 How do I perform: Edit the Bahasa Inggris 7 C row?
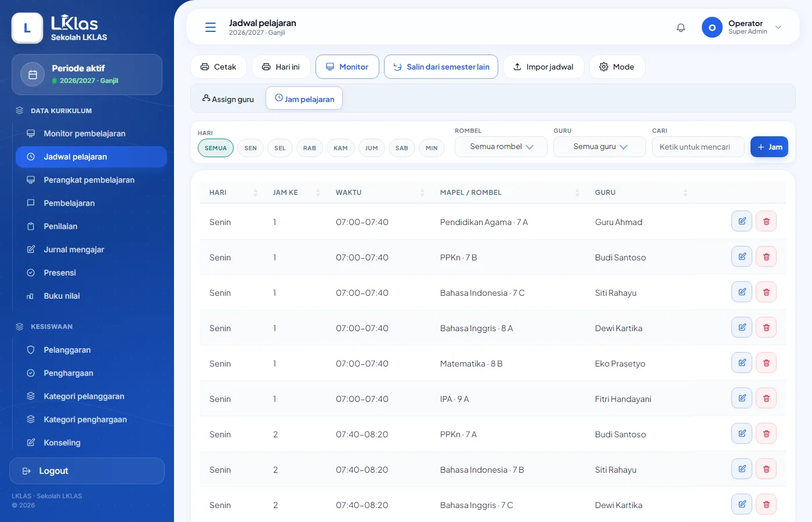[x=742, y=504]
